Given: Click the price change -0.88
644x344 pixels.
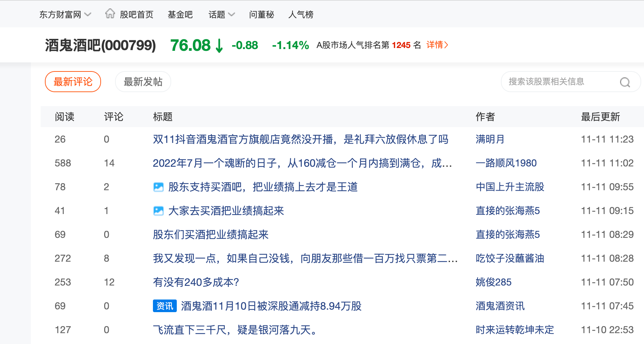Looking at the screenshot, I should (x=245, y=45).
